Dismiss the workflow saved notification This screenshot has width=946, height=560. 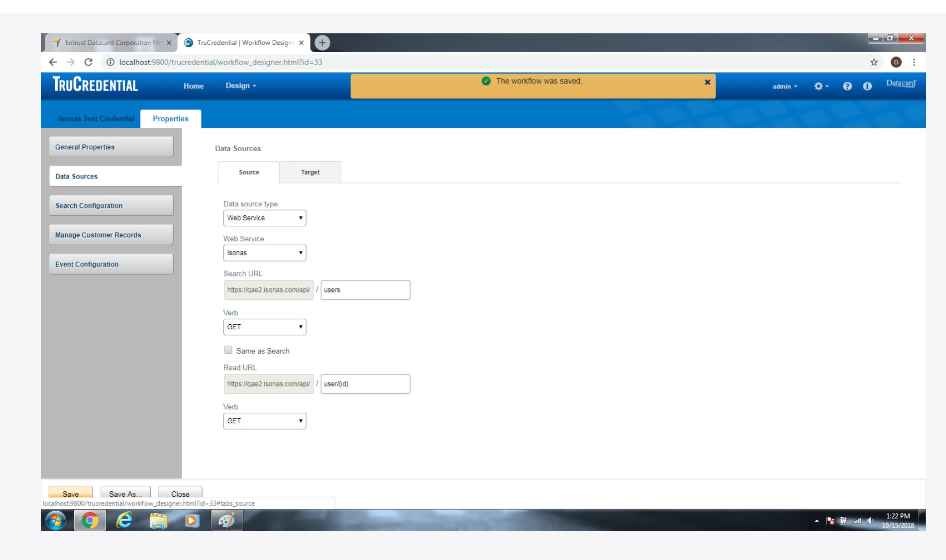(707, 82)
